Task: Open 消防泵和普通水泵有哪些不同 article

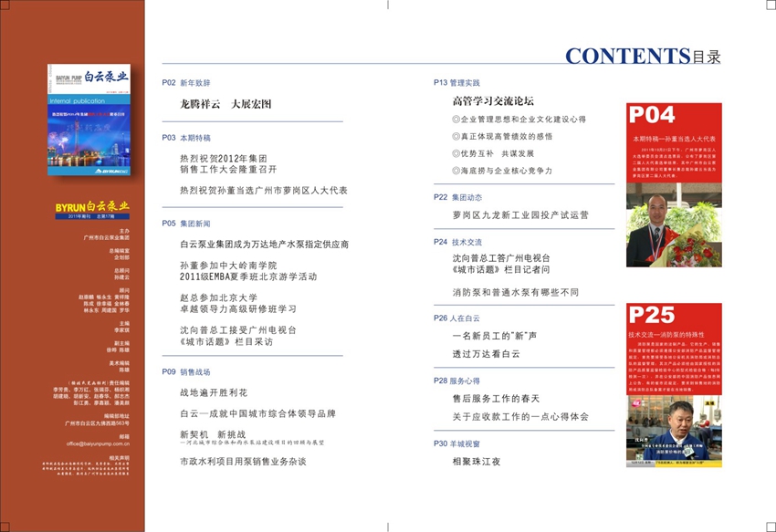Action: [x=516, y=293]
